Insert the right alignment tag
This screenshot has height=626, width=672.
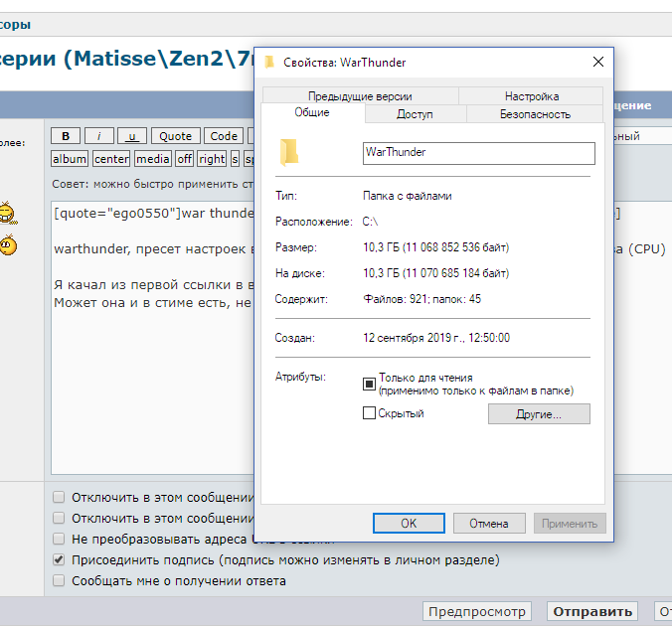(x=212, y=159)
